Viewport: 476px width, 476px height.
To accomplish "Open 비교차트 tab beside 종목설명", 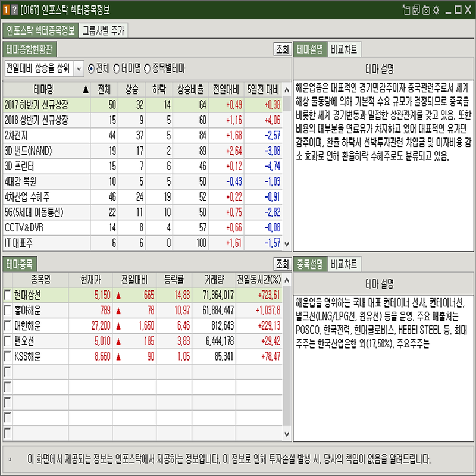I will [x=345, y=264].
